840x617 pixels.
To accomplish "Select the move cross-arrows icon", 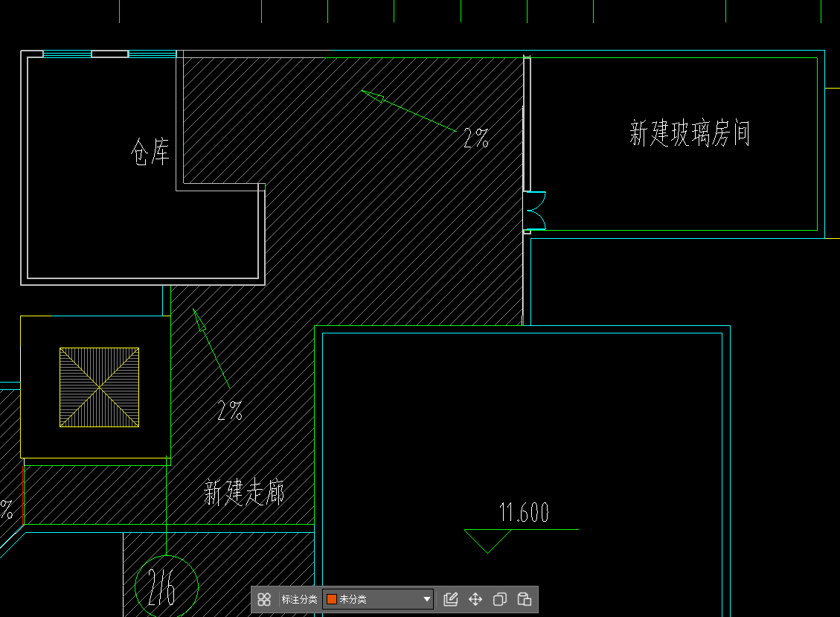I will pyautogui.click(x=475, y=599).
